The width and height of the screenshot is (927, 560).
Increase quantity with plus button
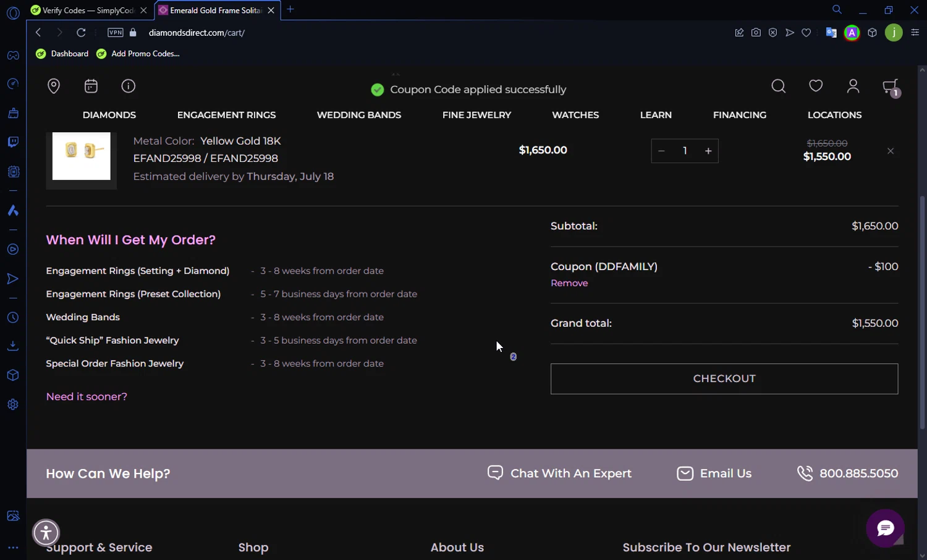708,151
